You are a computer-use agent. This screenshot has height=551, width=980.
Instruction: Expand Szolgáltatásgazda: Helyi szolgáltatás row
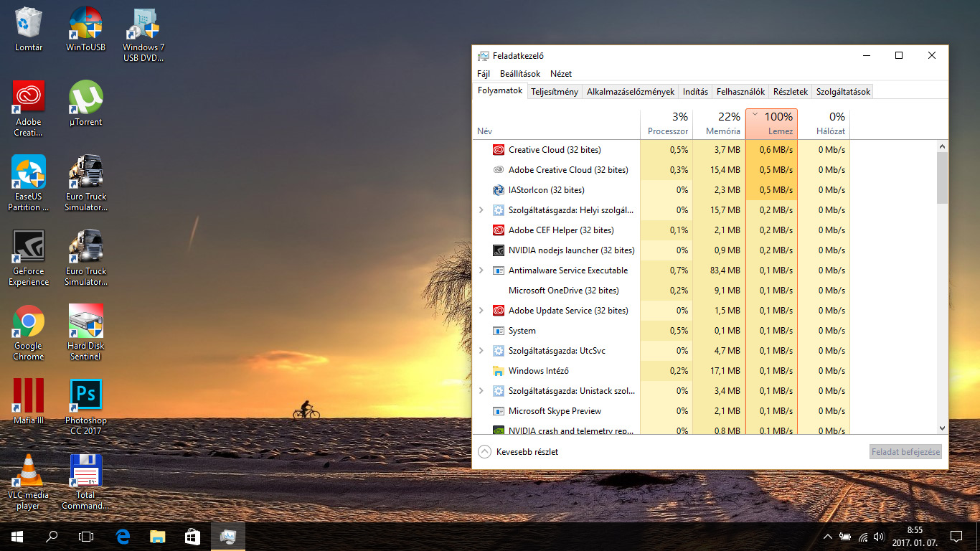[481, 210]
